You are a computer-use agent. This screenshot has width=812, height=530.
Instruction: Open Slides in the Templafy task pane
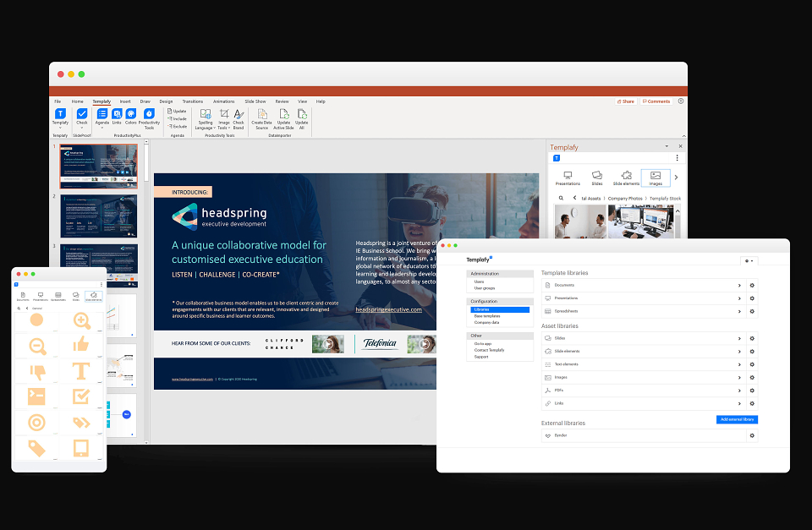tap(597, 178)
